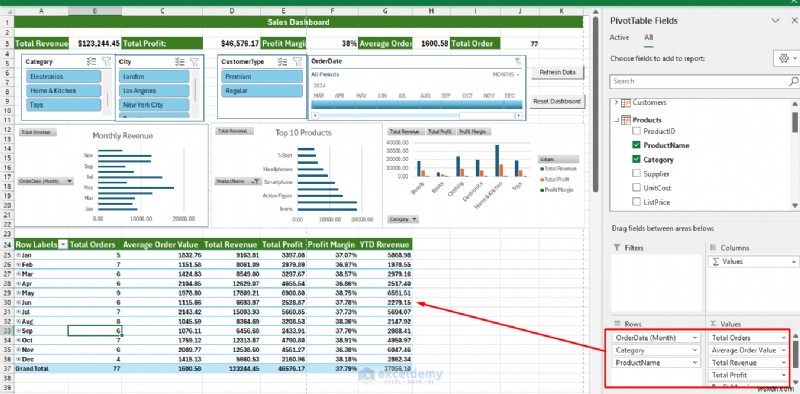Select Home & Kitchen in the Category slicer
This screenshot has width=800, height=394.
tap(63, 91)
